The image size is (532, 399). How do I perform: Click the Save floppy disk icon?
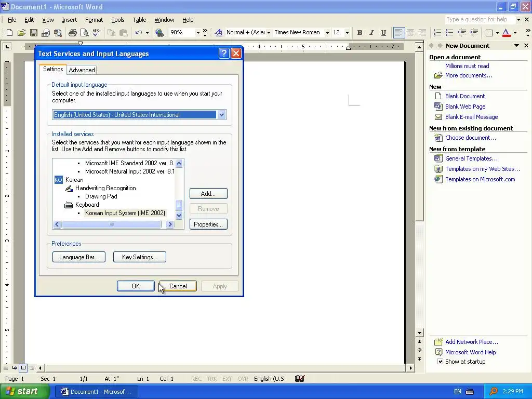[x=34, y=33]
